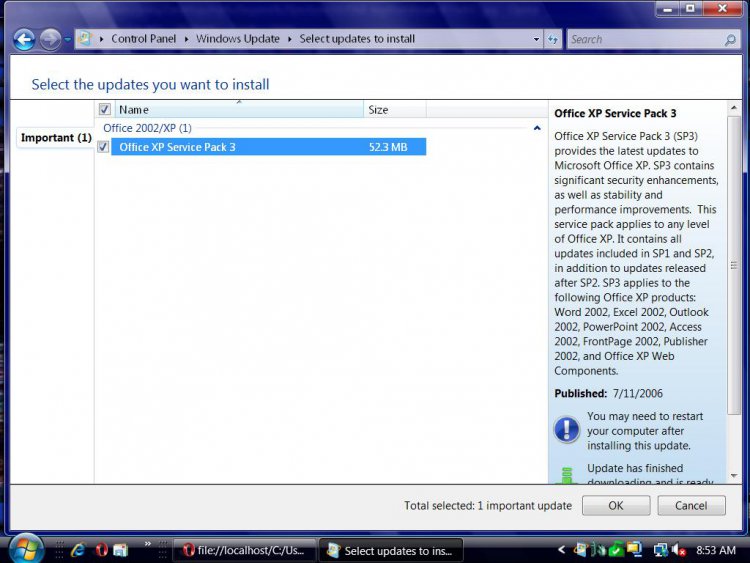This screenshot has height=563, width=750.
Task: Open recent pages dropdown beside Forward arrow
Action: [x=67, y=39]
